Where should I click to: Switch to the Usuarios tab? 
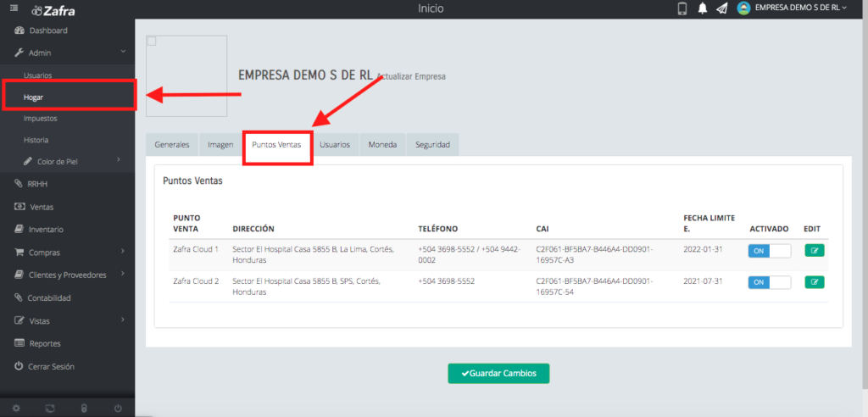(x=335, y=145)
